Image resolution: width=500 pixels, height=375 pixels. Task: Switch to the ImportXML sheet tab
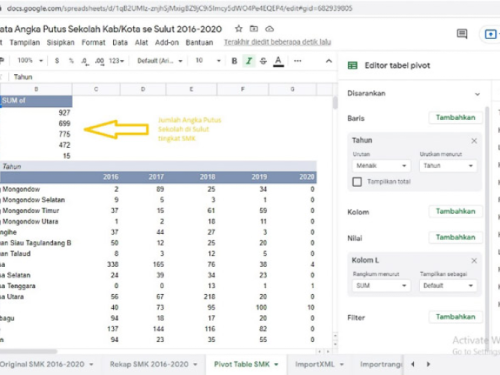[319, 364]
